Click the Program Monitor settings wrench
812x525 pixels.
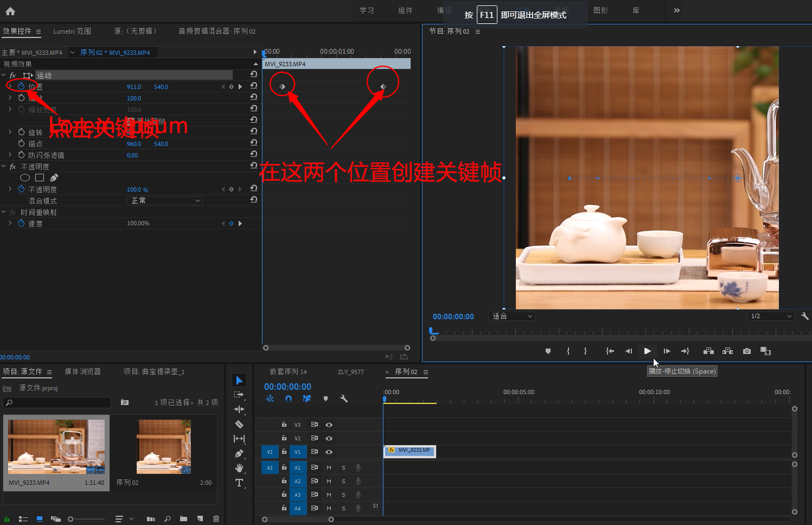pos(805,316)
